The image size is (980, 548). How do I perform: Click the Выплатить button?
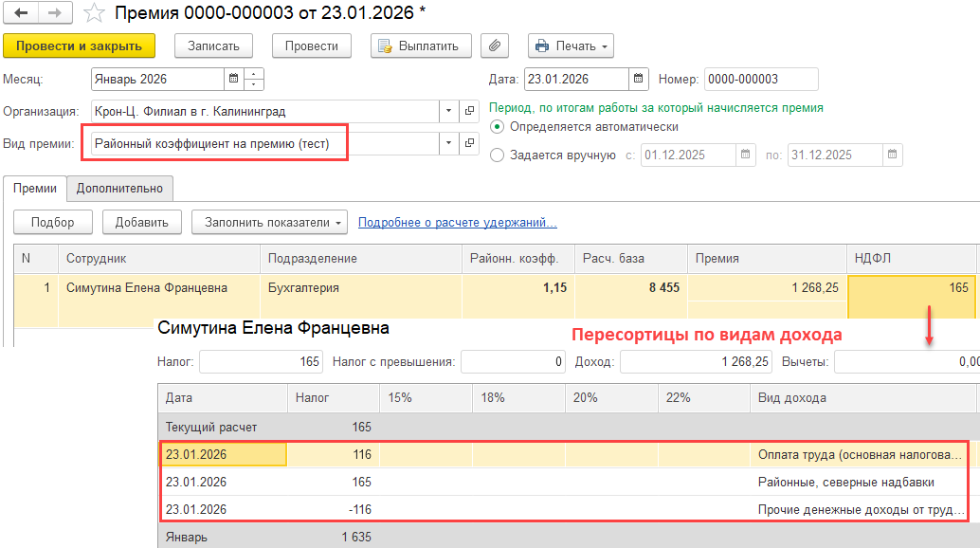pos(421,46)
